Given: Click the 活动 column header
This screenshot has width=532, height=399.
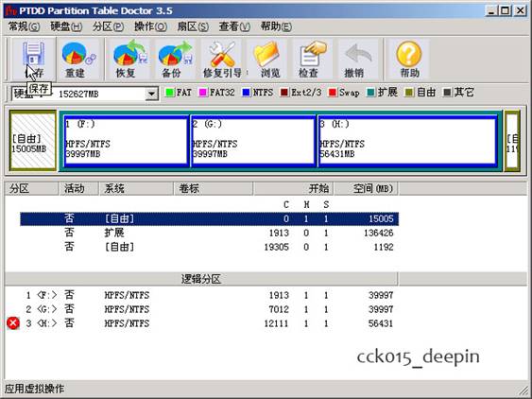Looking at the screenshot, I should tap(78, 188).
